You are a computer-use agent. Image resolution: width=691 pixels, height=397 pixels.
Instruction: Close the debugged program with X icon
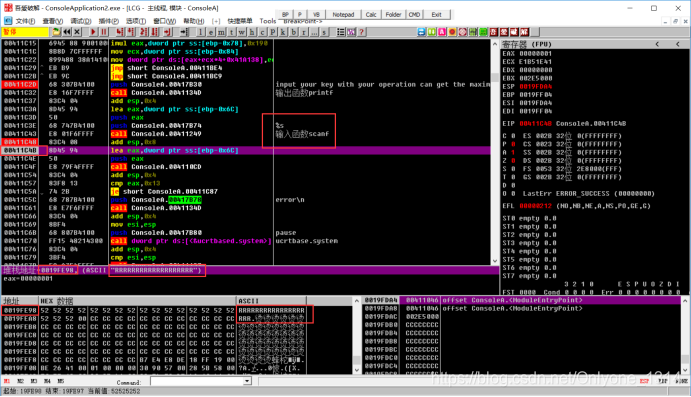(77, 32)
